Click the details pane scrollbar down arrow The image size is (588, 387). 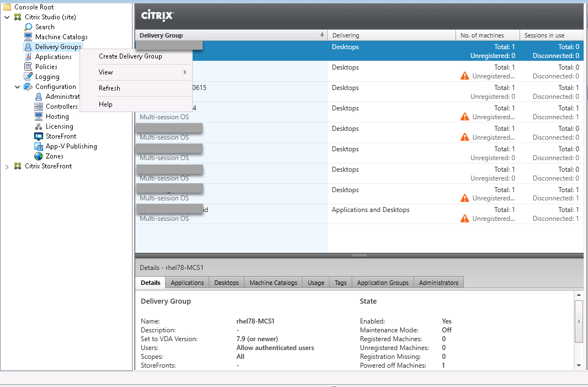pyautogui.click(x=579, y=365)
